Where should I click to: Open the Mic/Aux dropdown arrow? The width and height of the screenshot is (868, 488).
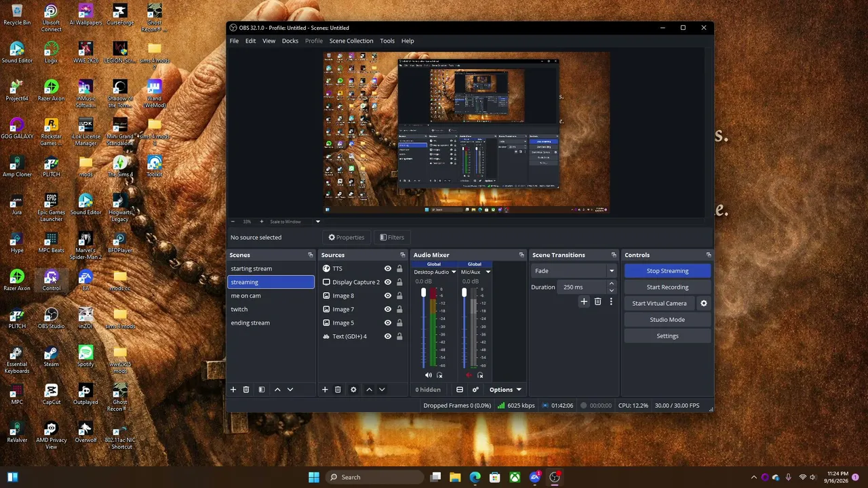click(488, 272)
